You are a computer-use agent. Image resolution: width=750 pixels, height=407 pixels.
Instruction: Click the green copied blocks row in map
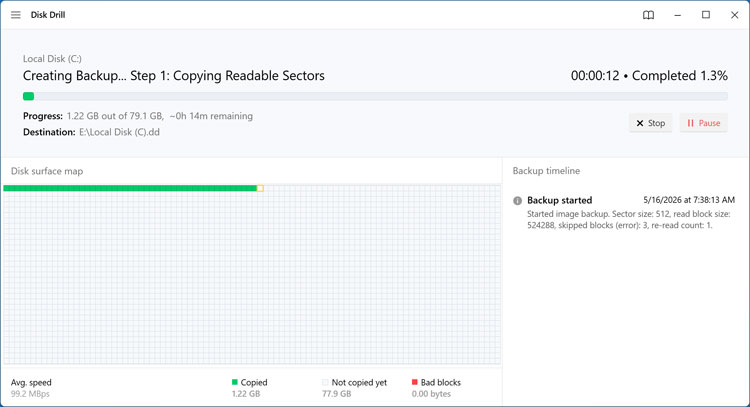click(x=130, y=188)
